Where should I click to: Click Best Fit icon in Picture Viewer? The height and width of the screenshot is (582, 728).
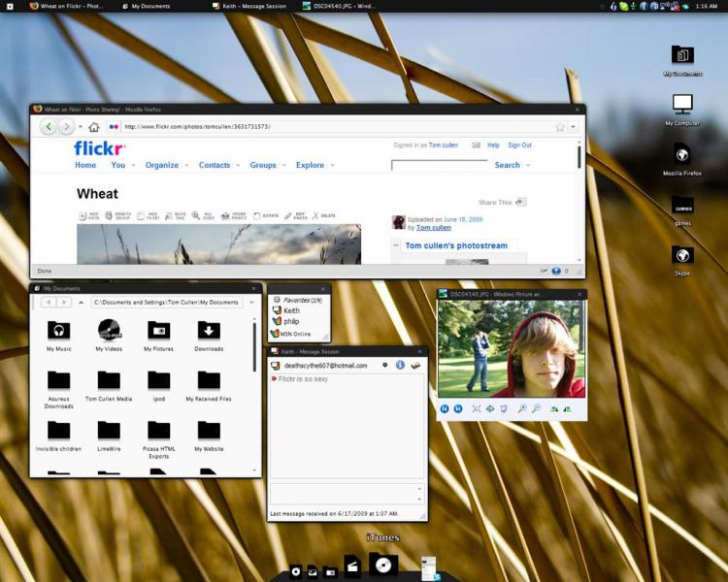477,409
